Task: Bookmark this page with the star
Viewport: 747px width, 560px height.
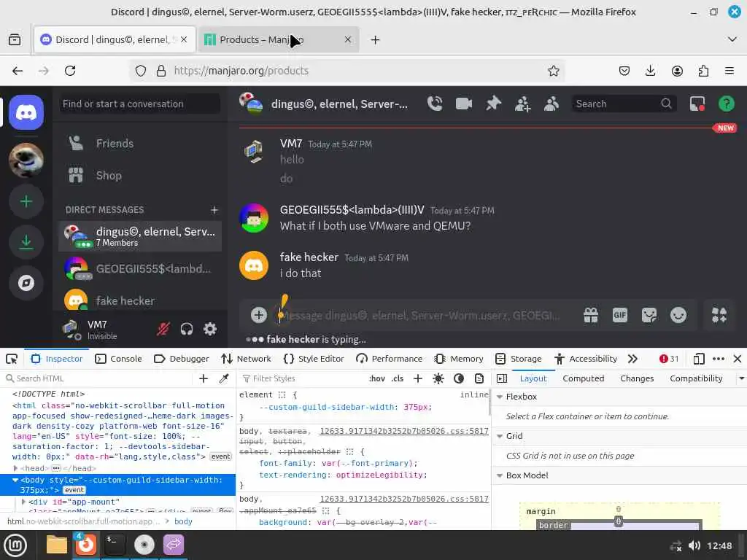Action: [x=553, y=71]
